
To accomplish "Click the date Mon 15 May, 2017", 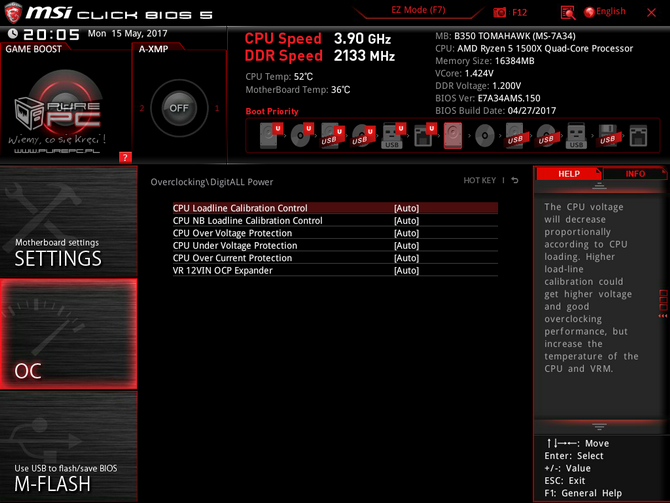I will 127,33.
